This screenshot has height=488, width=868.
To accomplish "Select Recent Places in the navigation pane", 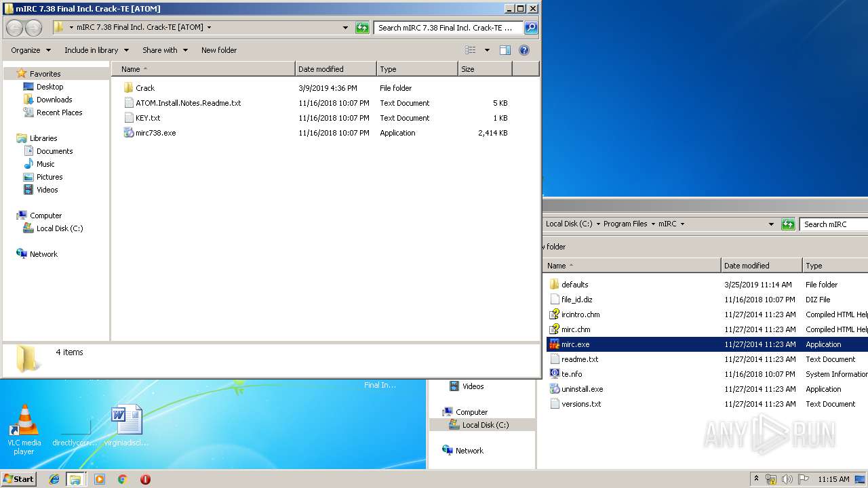I will pyautogui.click(x=59, y=113).
